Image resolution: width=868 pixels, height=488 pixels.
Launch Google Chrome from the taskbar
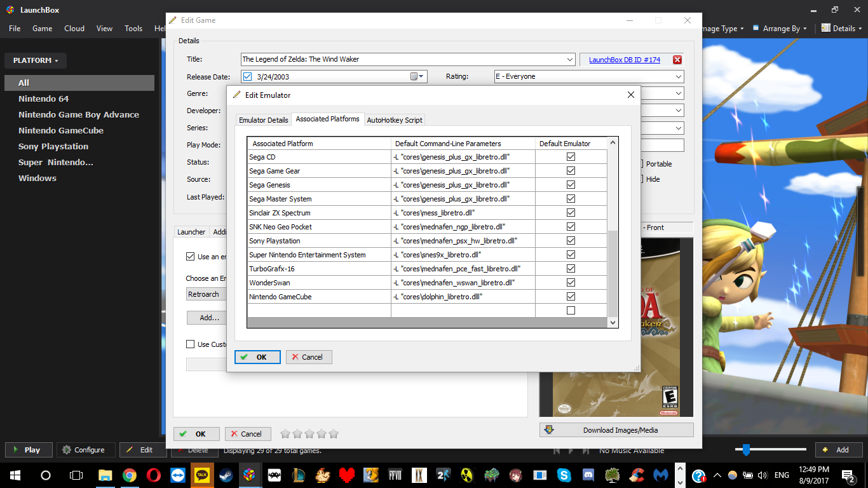click(x=130, y=475)
